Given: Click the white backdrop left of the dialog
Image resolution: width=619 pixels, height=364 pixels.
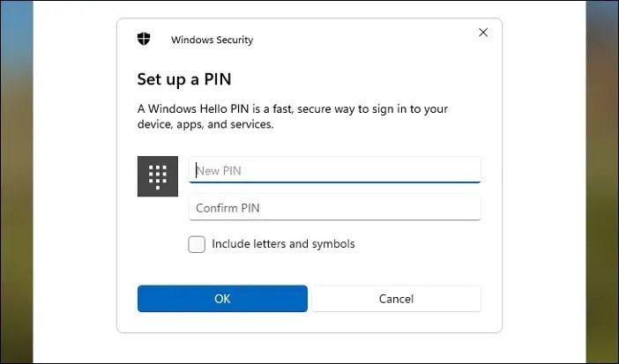Looking at the screenshot, I should (x=75, y=176).
